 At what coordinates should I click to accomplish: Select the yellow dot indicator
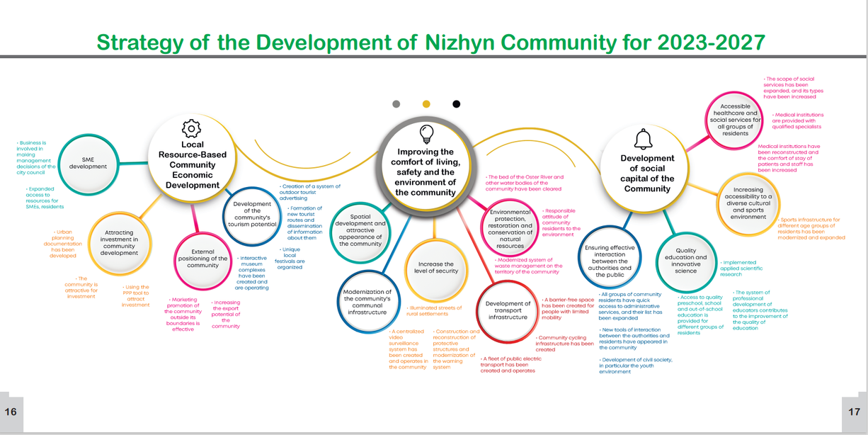426,104
